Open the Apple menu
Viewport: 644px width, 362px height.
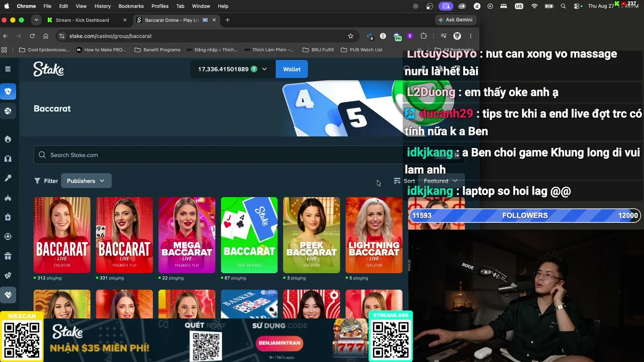point(7,6)
